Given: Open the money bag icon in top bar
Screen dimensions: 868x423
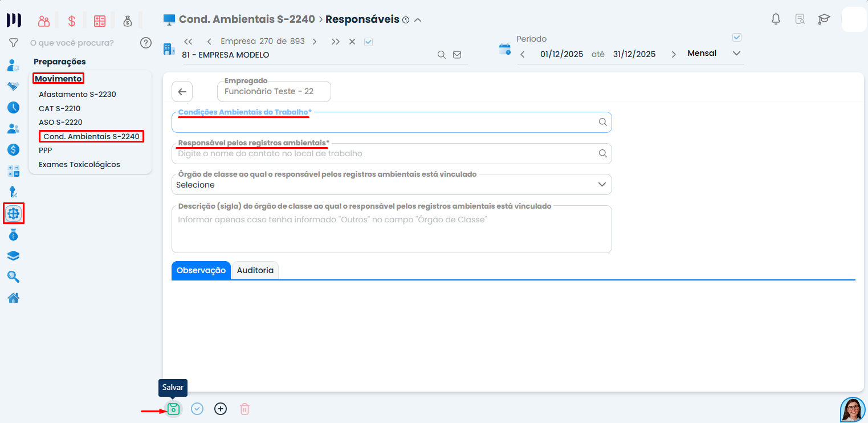Looking at the screenshot, I should click(x=128, y=21).
